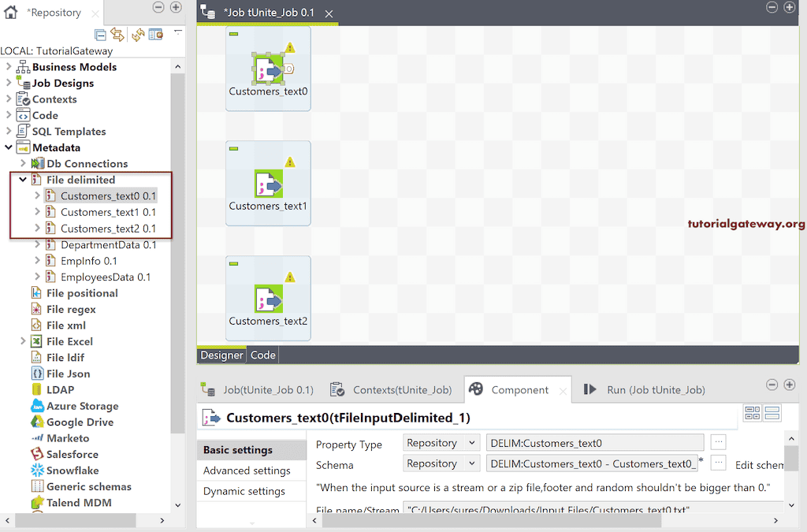This screenshot has width=807, height=532.
Task: Switch to the Code tab below the designer
Action: 262,355
